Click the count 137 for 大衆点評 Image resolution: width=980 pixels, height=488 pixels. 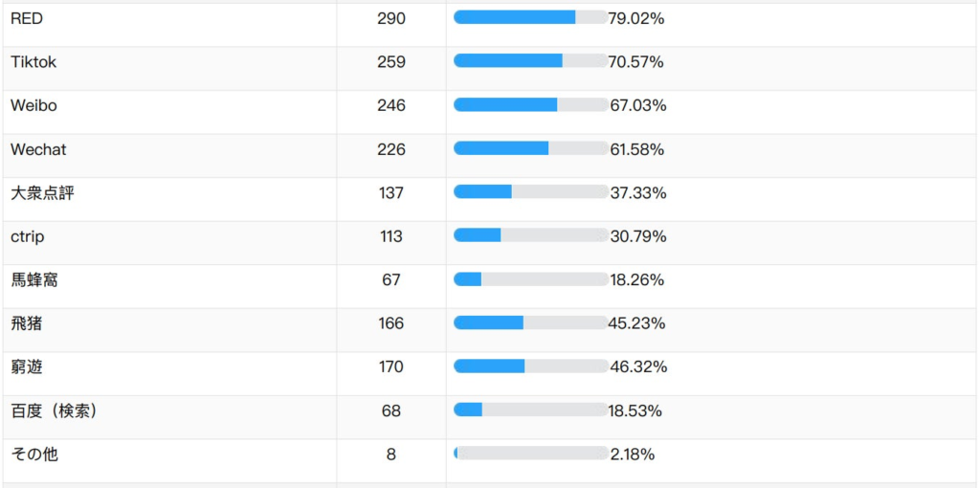pyautogui.click(x=391, y=193)
